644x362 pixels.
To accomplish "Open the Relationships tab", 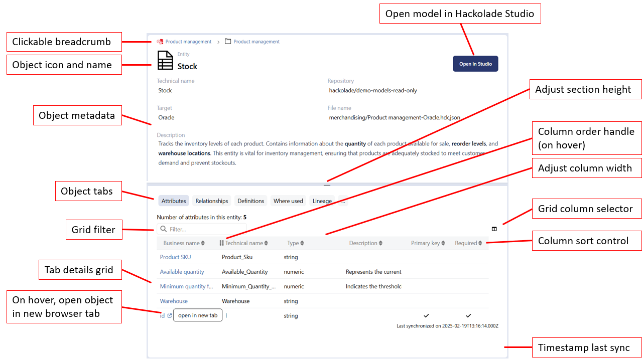I will coord(212,201).
